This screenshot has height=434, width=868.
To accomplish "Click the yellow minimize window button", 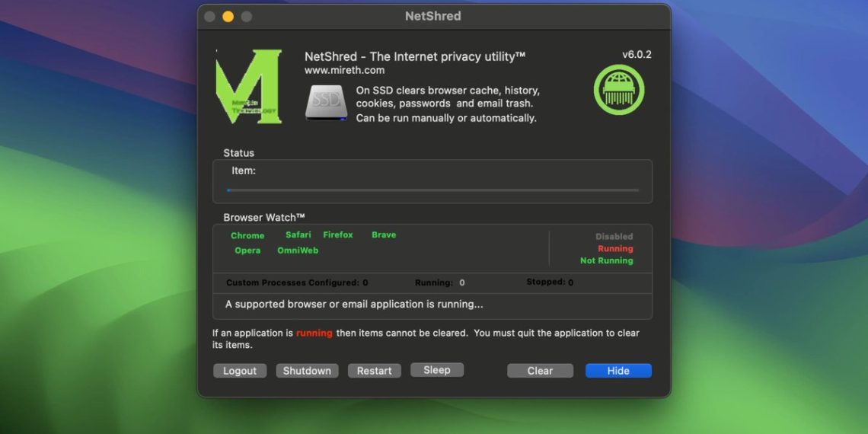I will pyautogui.click(x=228, y=17).
